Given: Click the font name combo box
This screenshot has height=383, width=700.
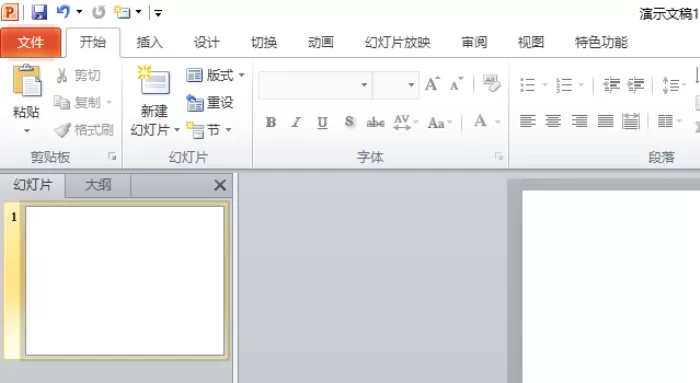Looking at the screenshot, I should (x=315, y=85).
